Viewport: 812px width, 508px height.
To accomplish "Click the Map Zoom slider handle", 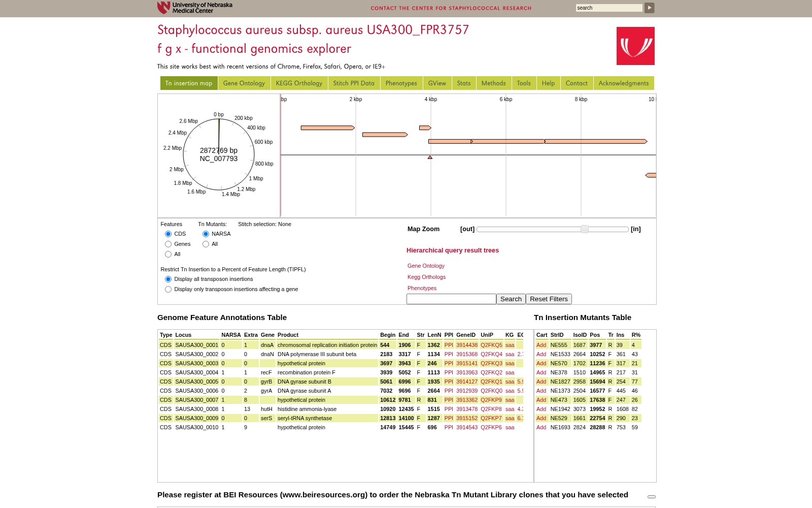I will 585,229.
